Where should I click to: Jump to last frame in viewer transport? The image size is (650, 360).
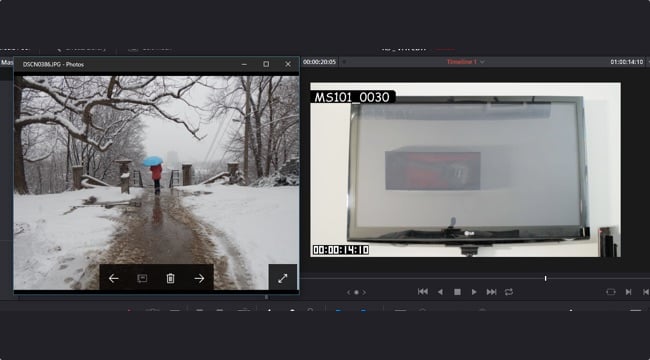[491, 292]
